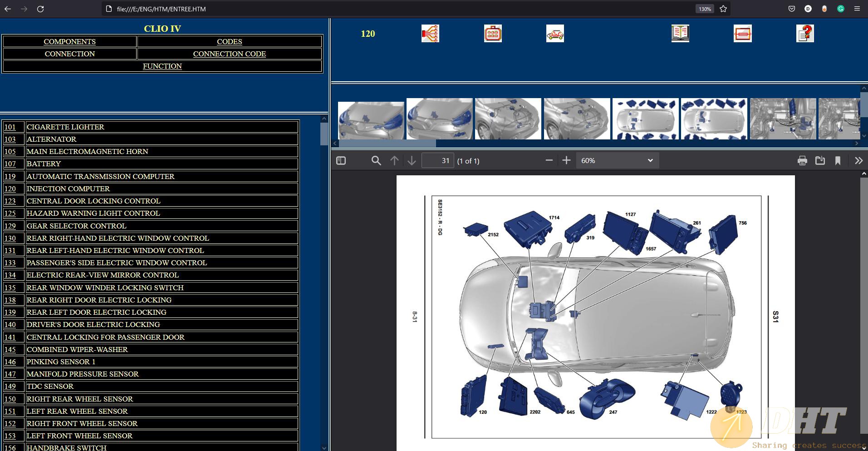Select fourth engine bay wiring thumbnail
This screenshot has width=868, height=451.
tap(577, 119)
